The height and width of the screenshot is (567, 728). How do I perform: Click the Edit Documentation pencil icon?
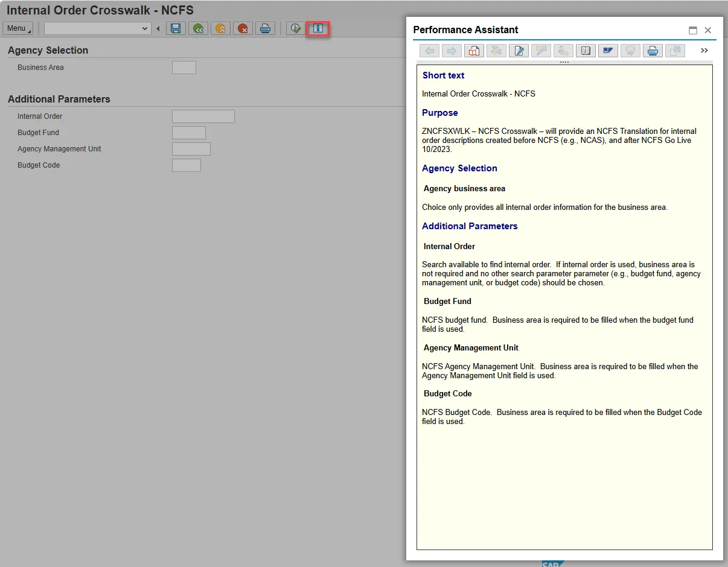pyautogui.click(x=519, y=51)
